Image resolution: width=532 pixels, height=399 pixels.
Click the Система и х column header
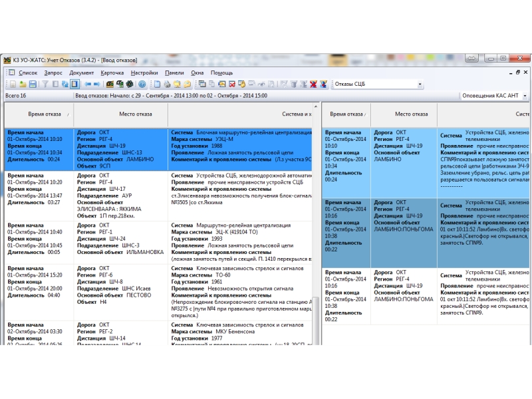tap(240, 114)
